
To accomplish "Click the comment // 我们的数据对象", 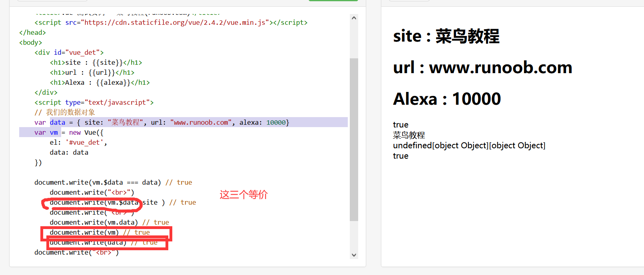I will click(65, 112).
